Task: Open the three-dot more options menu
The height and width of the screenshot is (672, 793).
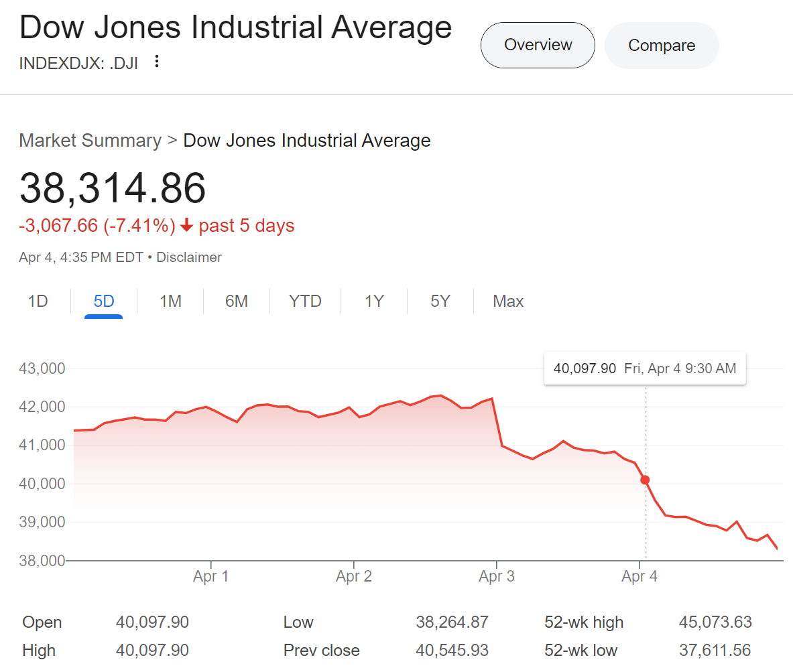Action: (157, 62)
